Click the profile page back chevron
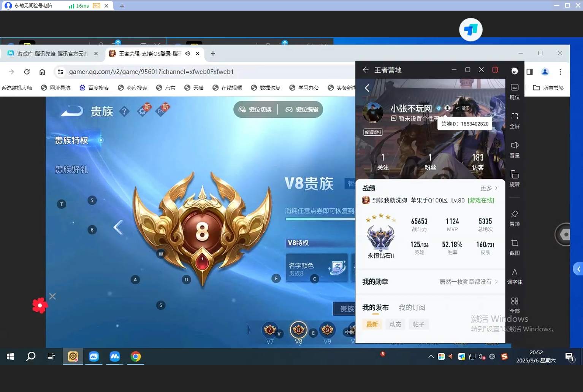 point(367,88)
